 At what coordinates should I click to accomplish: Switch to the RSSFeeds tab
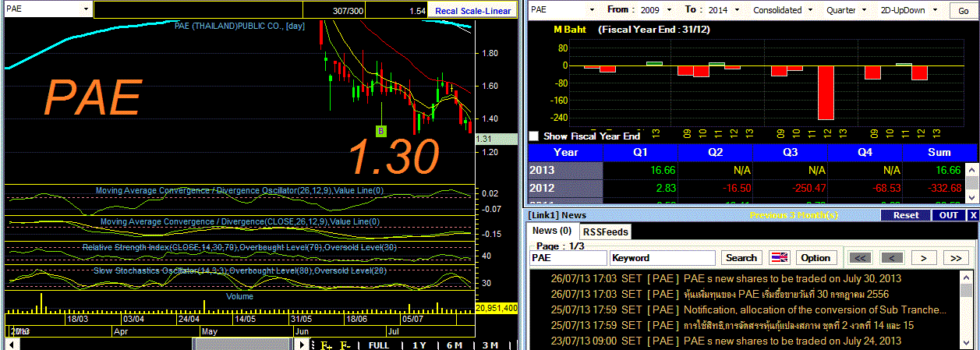[x=607, y=232]
